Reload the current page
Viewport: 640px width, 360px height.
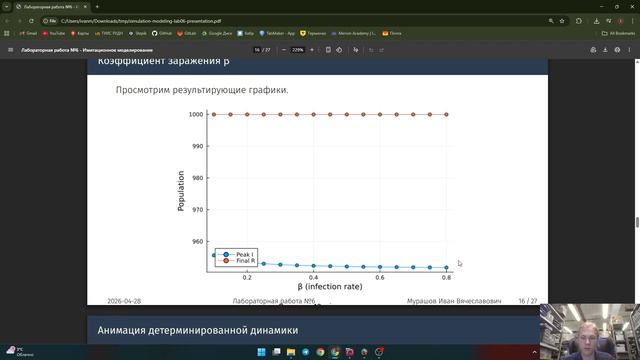(31, 21)
